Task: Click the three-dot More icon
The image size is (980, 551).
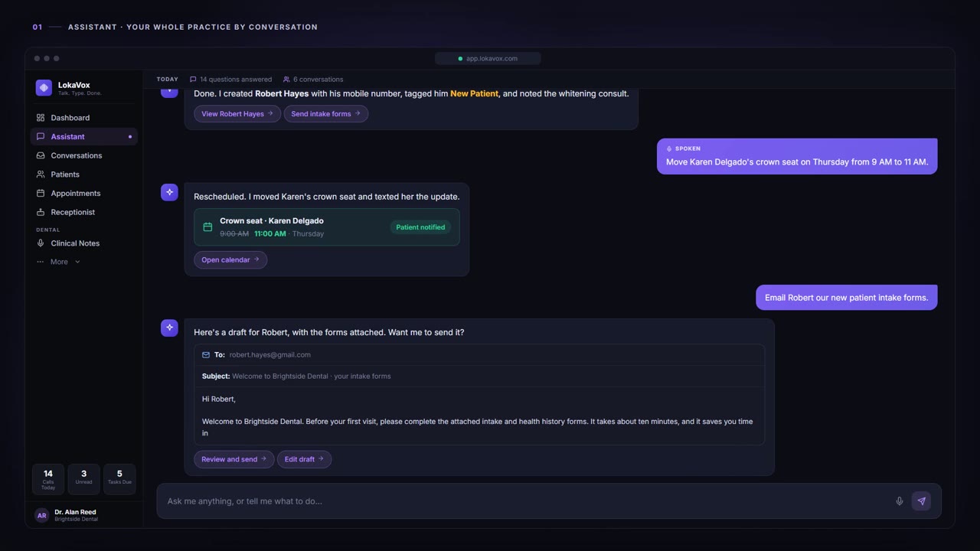Action: point(41,262)
